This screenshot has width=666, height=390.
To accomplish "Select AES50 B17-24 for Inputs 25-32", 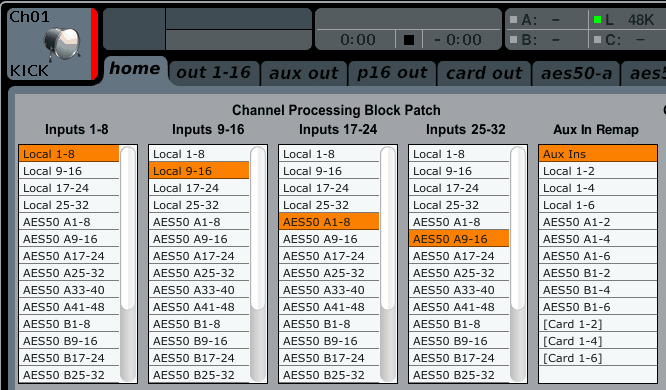I will click(459, 358).
